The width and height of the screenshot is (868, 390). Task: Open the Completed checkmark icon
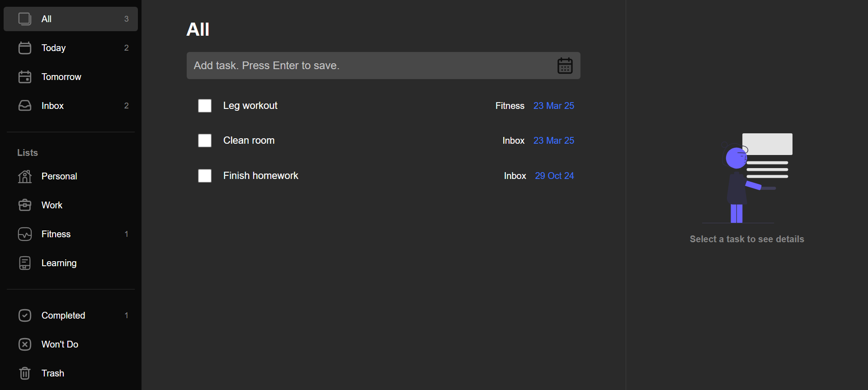pyautogui.click(x=25, y=315)
